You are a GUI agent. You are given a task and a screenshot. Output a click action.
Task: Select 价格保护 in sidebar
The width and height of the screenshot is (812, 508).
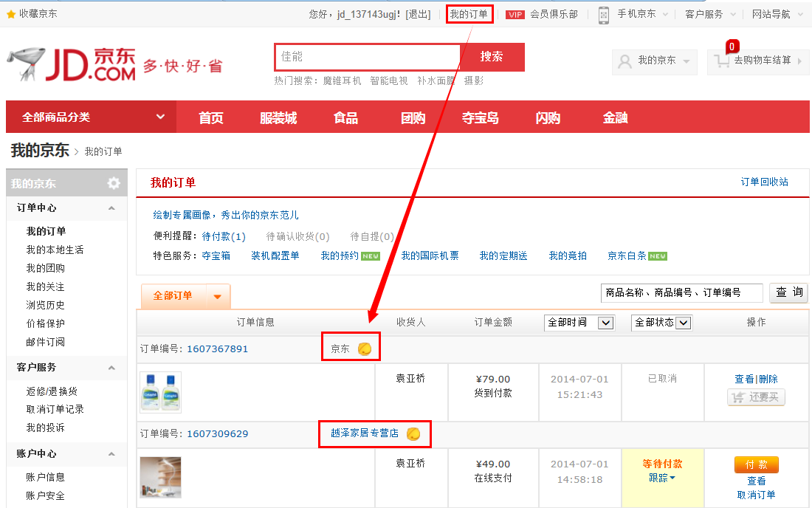[45, 323]
